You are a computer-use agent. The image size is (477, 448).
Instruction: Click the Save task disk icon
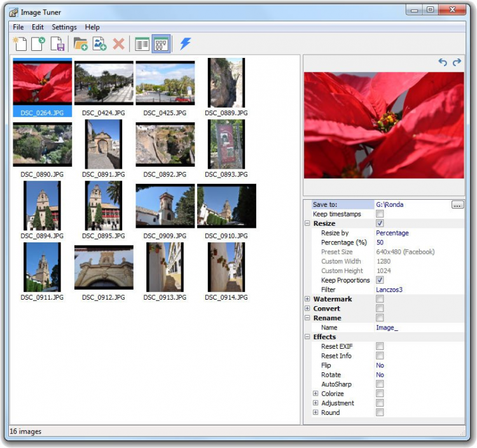[57, 44]
